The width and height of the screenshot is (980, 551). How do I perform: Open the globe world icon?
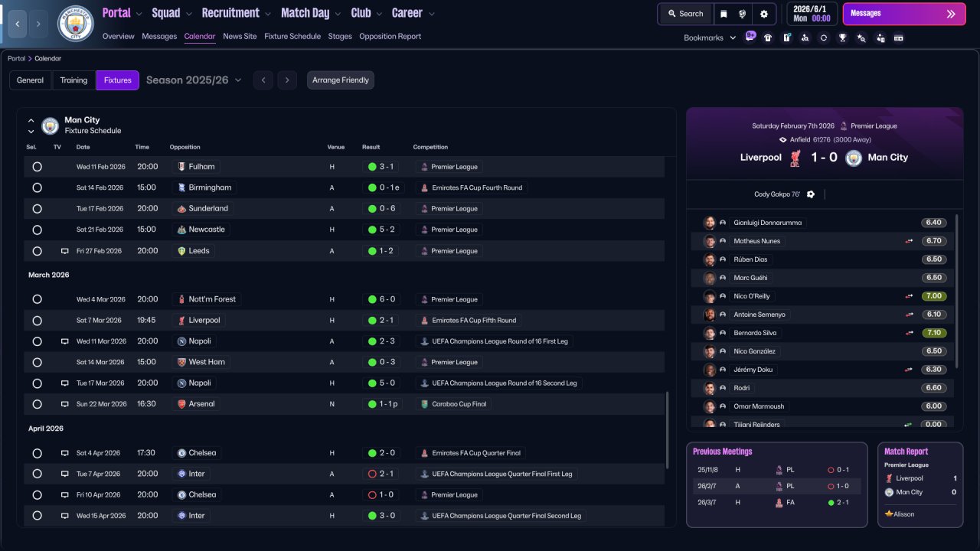(x=743, y=14)
